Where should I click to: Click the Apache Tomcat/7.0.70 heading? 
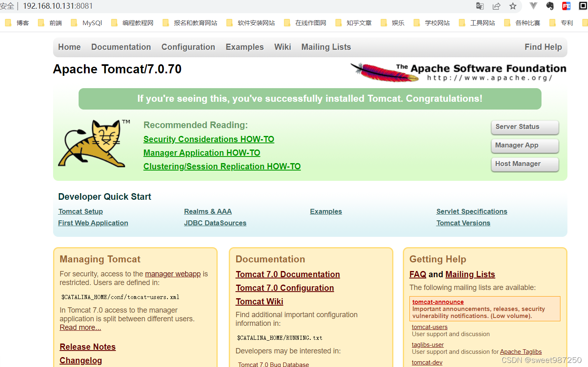click(x=117, y=69)
